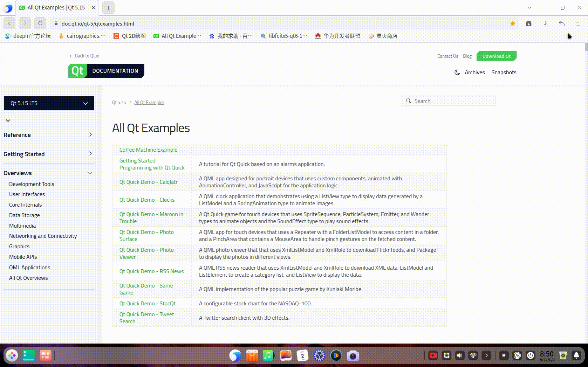
Task: Click the Wi-Fi network tray icon
Action: pyautogui.click(x=473, y=355)
